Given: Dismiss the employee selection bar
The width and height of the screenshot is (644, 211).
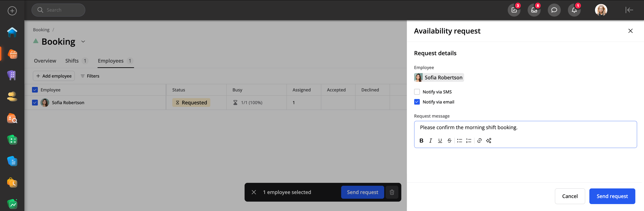Looking at the screenshot, I should 254,192.
